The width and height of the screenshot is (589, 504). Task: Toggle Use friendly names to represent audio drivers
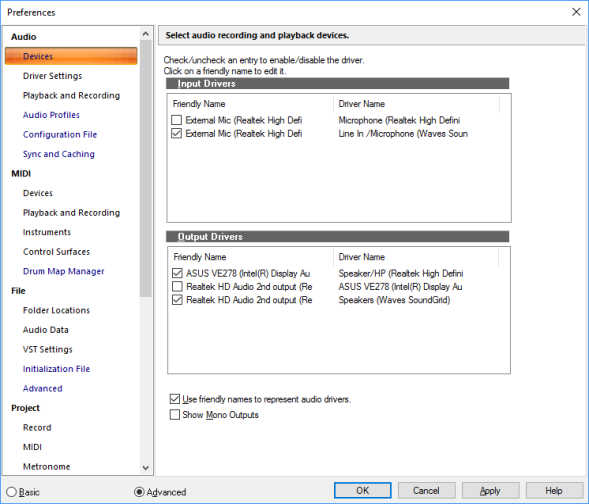175,399
